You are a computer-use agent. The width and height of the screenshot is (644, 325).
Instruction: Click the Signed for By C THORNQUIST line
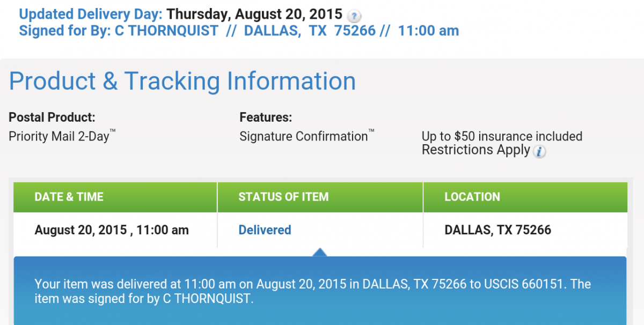239,31
